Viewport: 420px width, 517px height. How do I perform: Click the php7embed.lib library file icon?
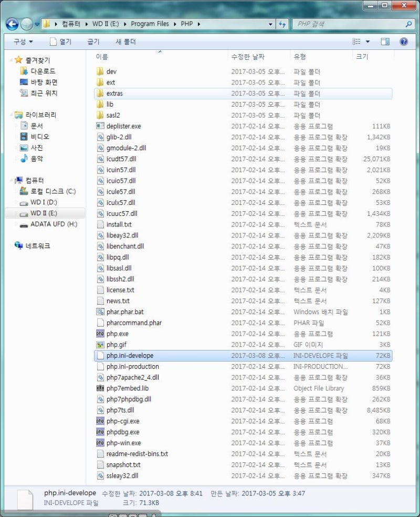click(x=100, y=388)
